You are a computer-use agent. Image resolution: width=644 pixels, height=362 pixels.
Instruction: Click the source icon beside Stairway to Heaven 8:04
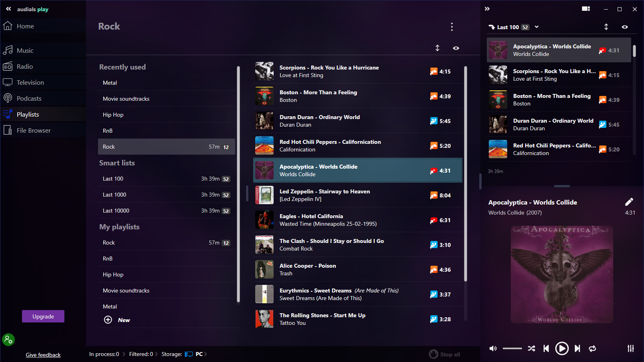coord(434,195)
